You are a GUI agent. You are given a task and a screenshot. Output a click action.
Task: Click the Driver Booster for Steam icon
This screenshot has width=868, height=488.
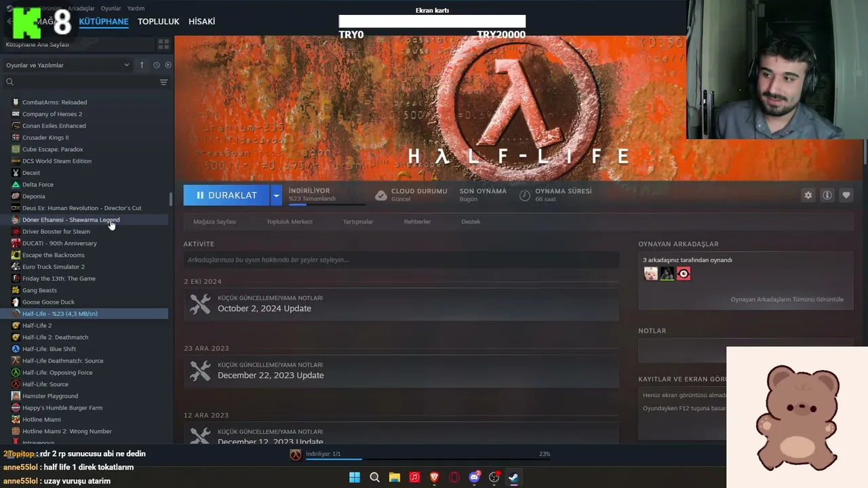pyautogui.click(x=16, y=232)
